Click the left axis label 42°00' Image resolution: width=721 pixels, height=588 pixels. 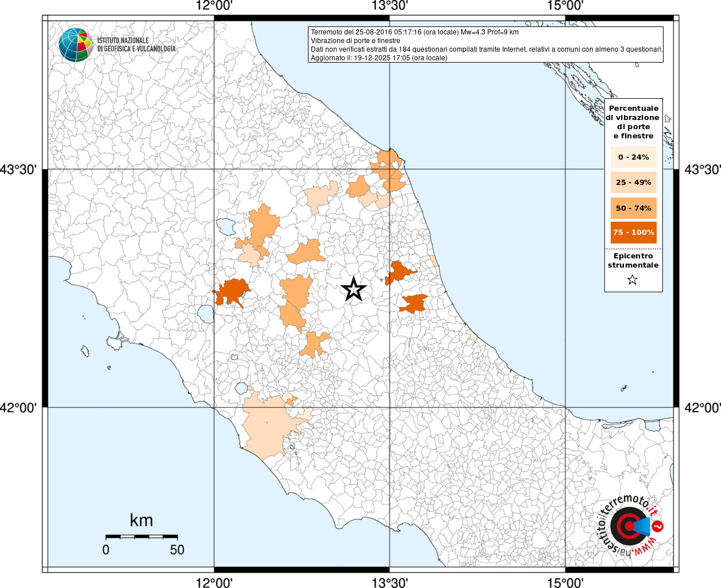click(18, 408)
